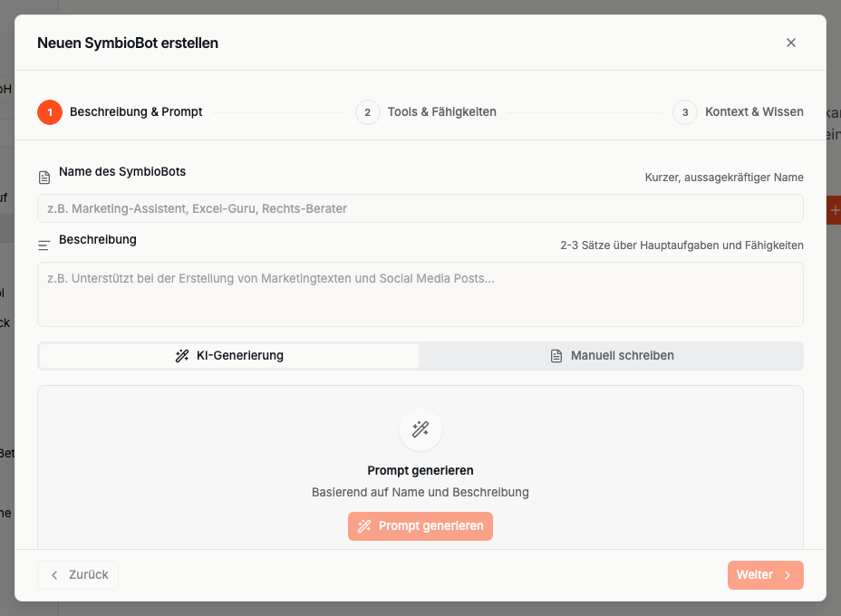
Task: Focus the Name des SymbioBots input field
Action: tap(420, 208)
